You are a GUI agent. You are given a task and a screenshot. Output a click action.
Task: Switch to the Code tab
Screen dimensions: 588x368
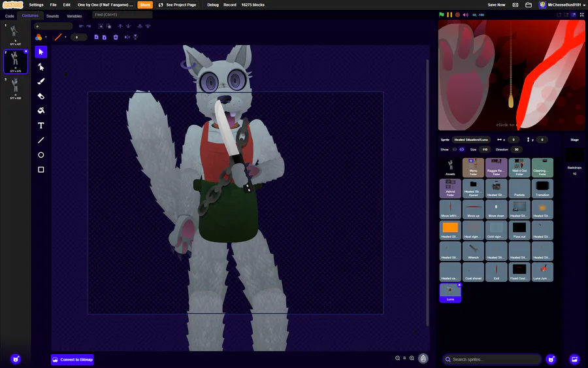pyautogui.click(x=9, y=16)
